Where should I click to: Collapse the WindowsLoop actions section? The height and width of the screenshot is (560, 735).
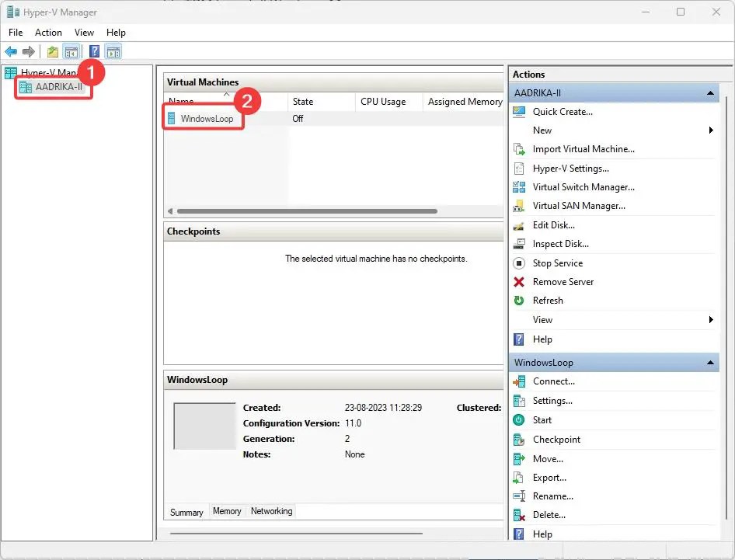(710, 362)
